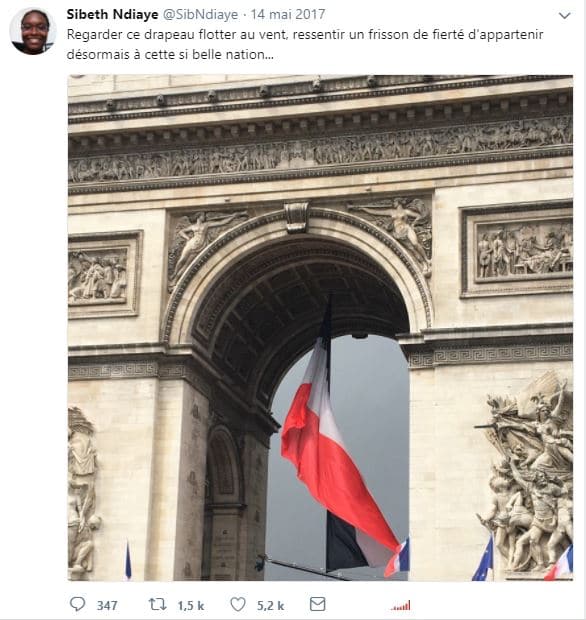Like the tweet with the heart icon
The height and width of the screenshot is (620, 586).
coord(238,604)
